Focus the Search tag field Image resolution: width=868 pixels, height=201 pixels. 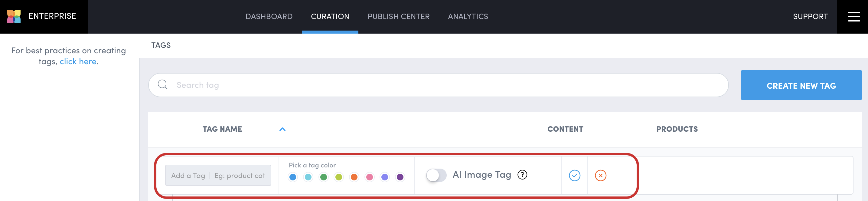click(438, 85)
